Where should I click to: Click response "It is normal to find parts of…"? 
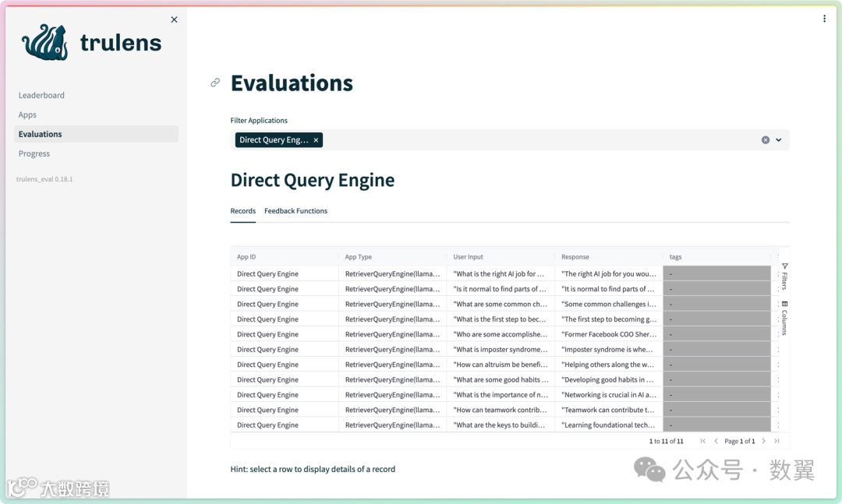pyautogui.click(x=608, y=289)
